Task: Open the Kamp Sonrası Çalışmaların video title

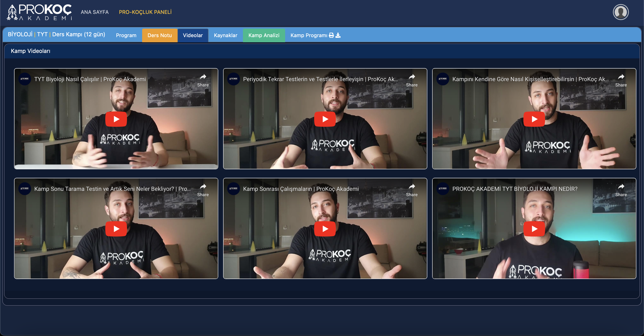Action: point(300,189)
